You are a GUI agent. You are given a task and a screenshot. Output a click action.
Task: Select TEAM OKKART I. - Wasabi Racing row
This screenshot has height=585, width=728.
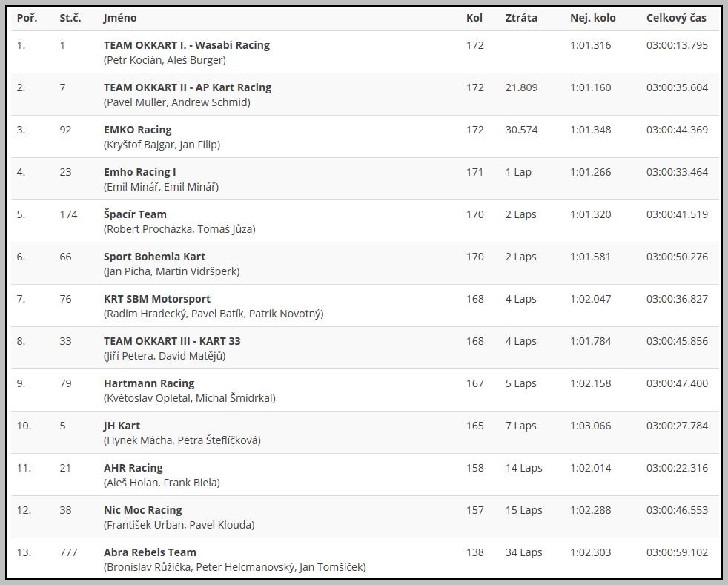coord(365,52)
